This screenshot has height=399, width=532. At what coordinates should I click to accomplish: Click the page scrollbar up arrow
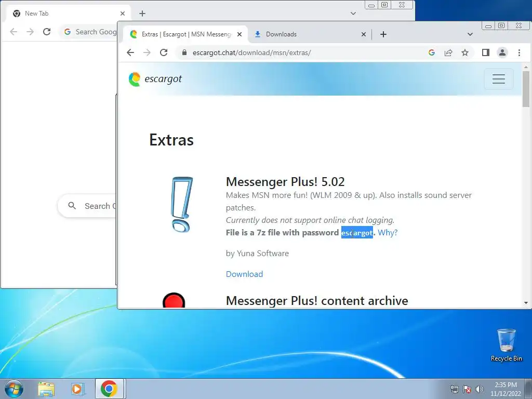coord(526,66)
